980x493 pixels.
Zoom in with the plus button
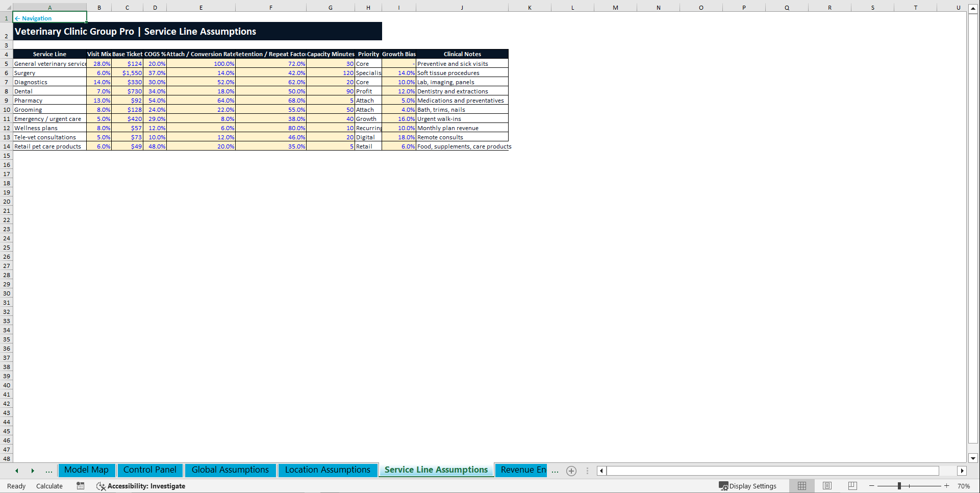(x=947, y=486)
